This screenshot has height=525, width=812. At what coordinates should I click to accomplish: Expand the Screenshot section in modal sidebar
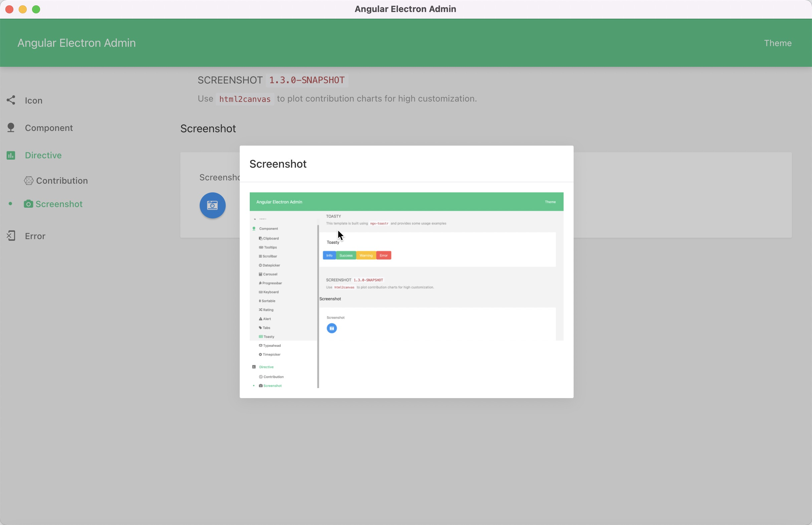(273, 385)
